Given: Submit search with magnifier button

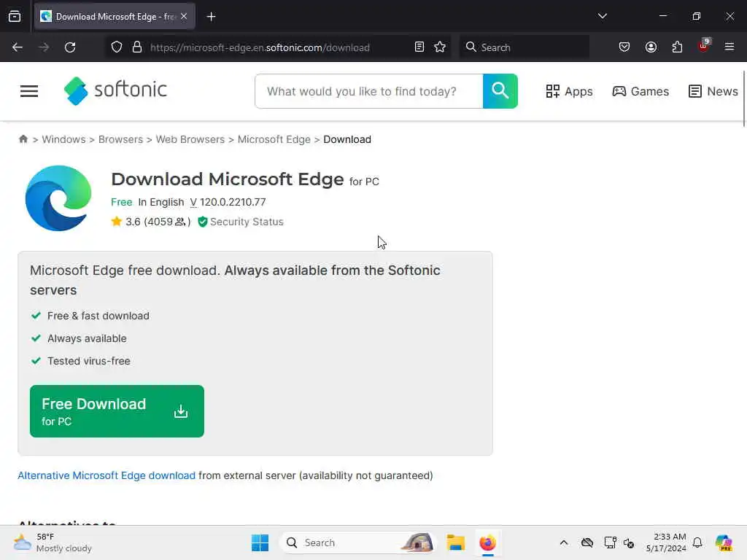Looking at the screenshot, I should coord(500,91).
